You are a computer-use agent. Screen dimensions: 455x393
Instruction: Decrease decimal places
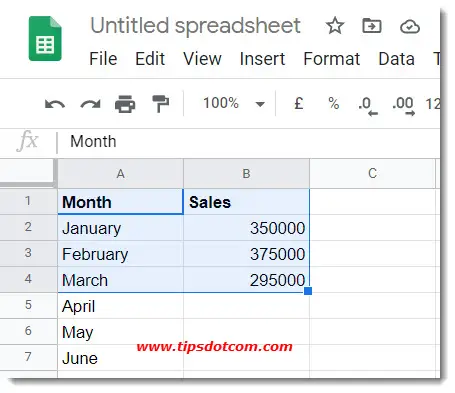pos(368,106)
